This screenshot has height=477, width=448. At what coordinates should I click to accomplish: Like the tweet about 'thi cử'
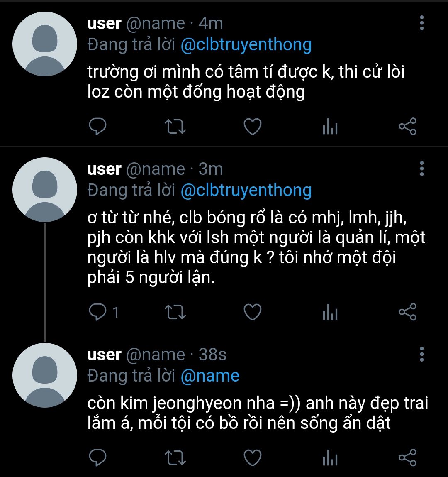(252, 127)
